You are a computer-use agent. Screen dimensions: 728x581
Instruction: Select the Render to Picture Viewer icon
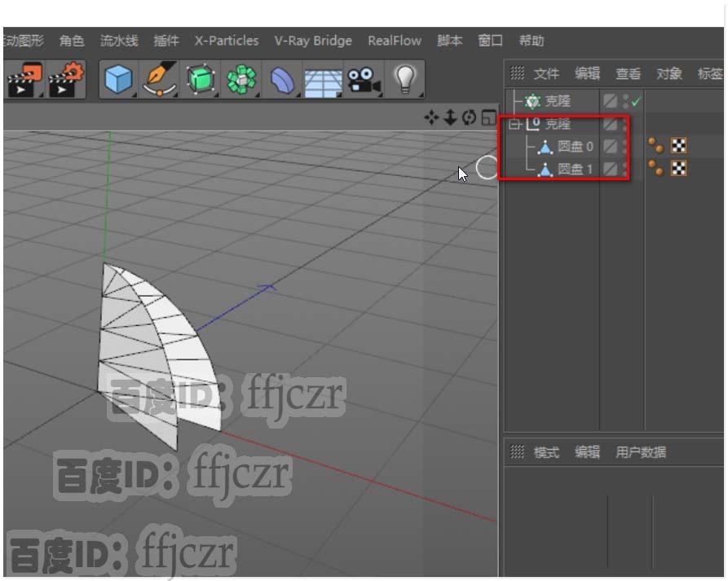point(24,79)
